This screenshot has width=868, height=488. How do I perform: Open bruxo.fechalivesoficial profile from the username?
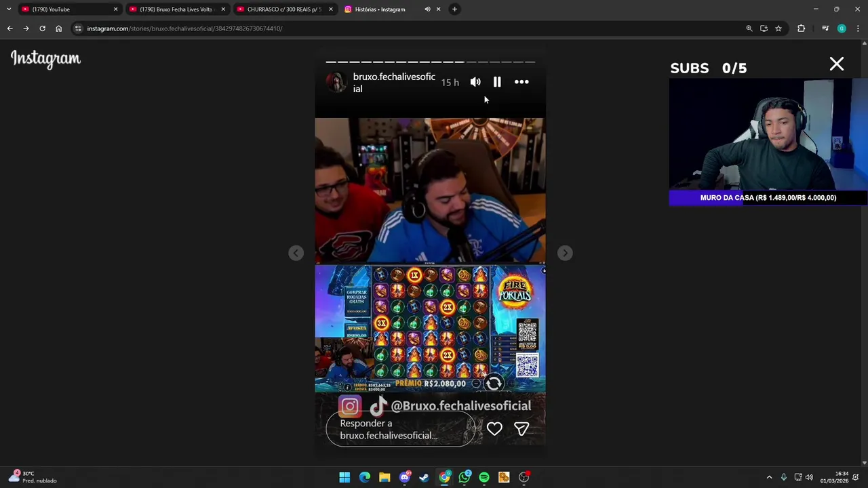[x=394, y=83]
